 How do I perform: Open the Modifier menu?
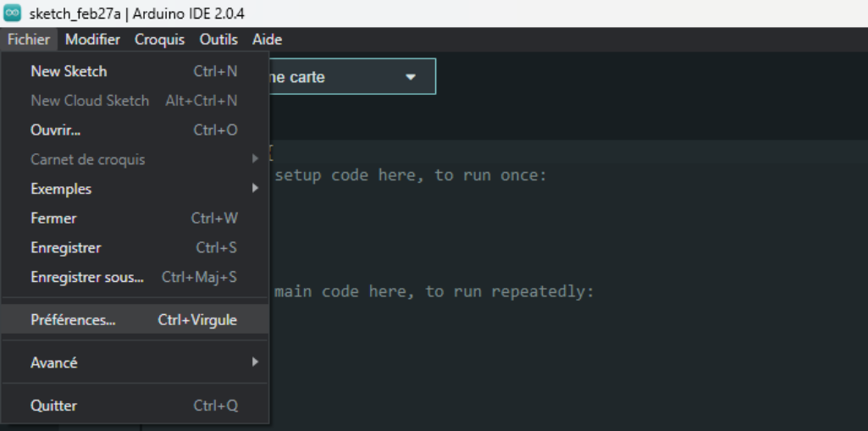(92, 40)
